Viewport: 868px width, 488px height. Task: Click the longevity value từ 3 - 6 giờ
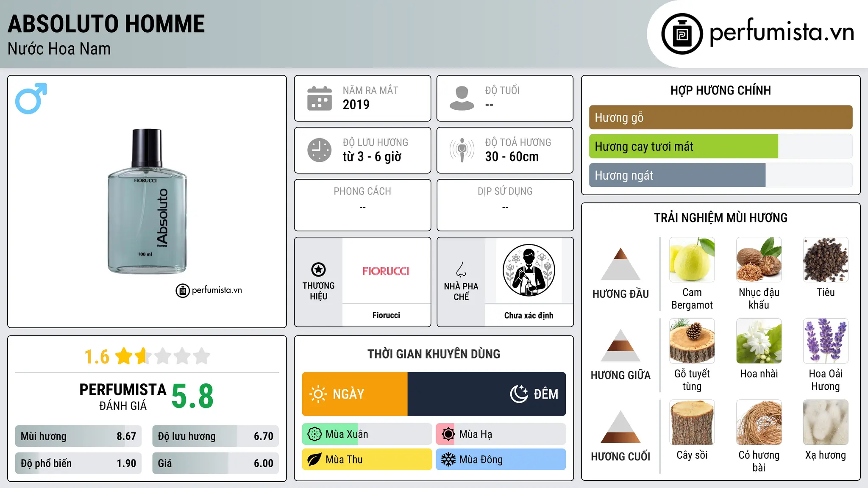372,157
